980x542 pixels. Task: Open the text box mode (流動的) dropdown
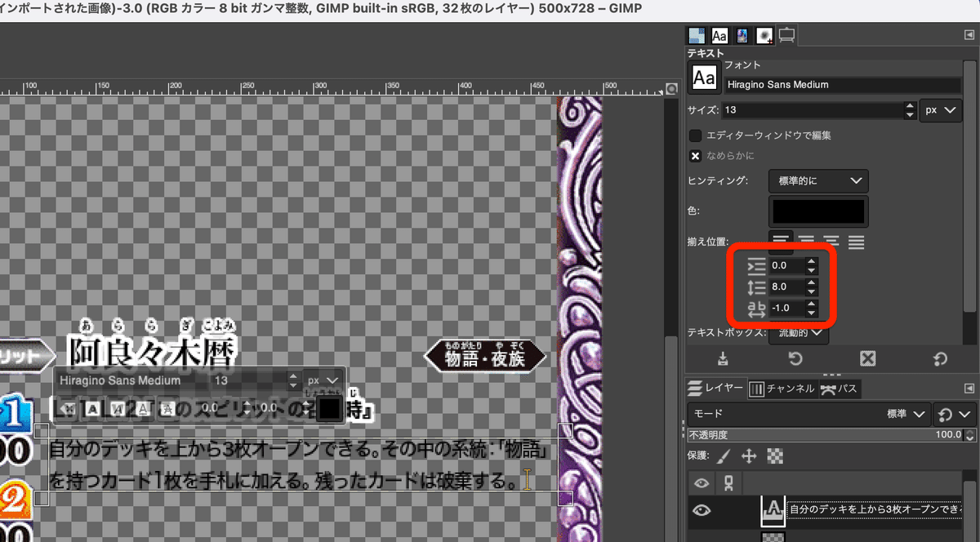tap(799, 333)
